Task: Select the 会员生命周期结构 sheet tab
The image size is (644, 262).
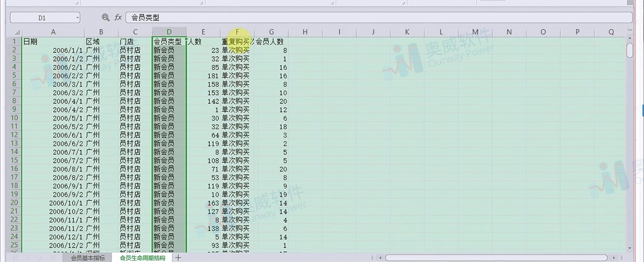Action: click(142, 258)
